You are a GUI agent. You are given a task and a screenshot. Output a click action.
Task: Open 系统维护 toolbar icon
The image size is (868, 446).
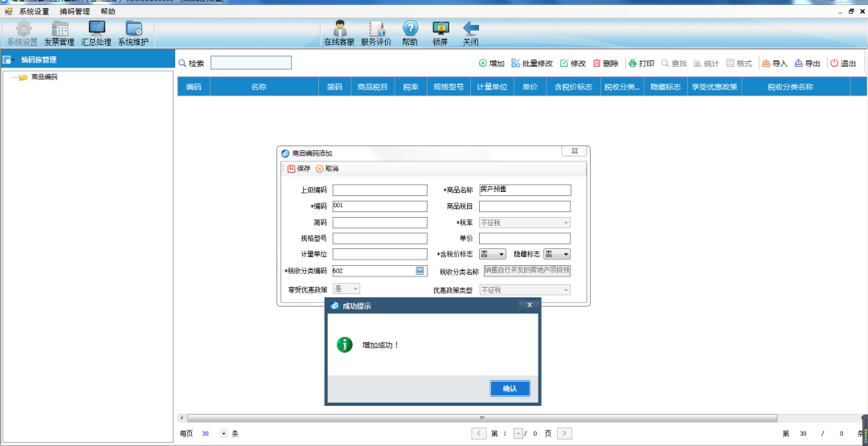point(133,30)
